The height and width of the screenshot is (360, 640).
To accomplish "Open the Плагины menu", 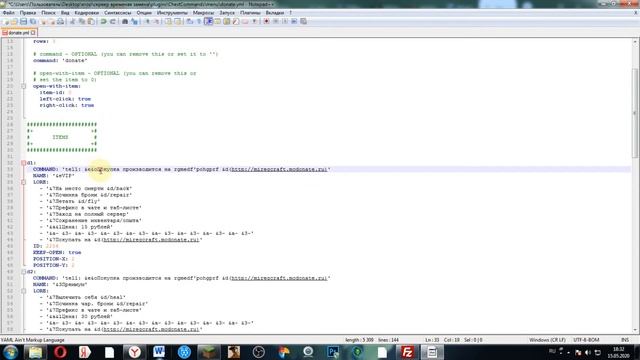I will coord(250,13).
